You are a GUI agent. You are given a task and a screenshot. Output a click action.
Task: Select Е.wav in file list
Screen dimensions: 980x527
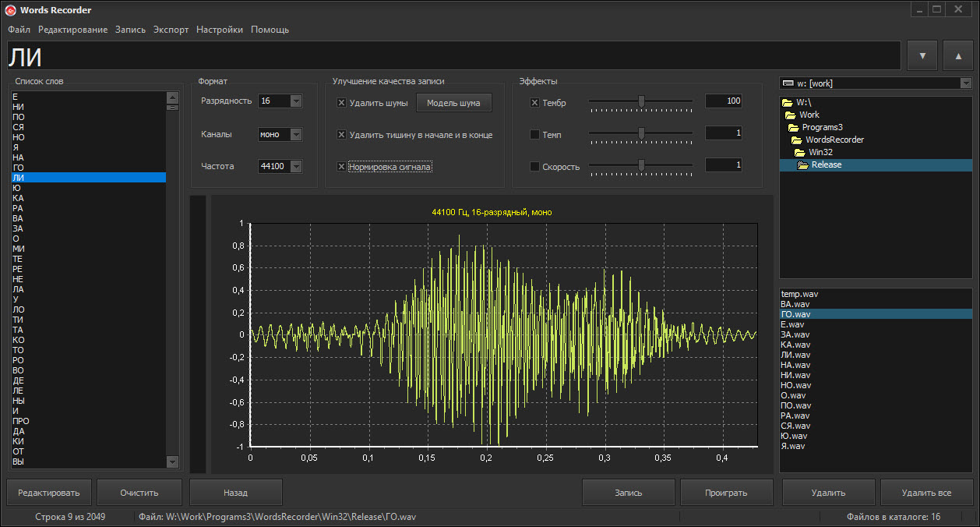click(876, 324)
